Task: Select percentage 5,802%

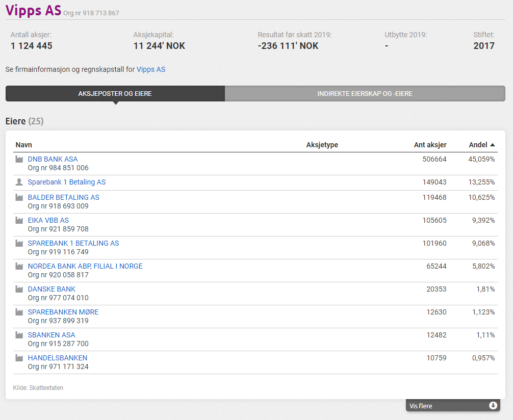Action: (x=483, y=266)
